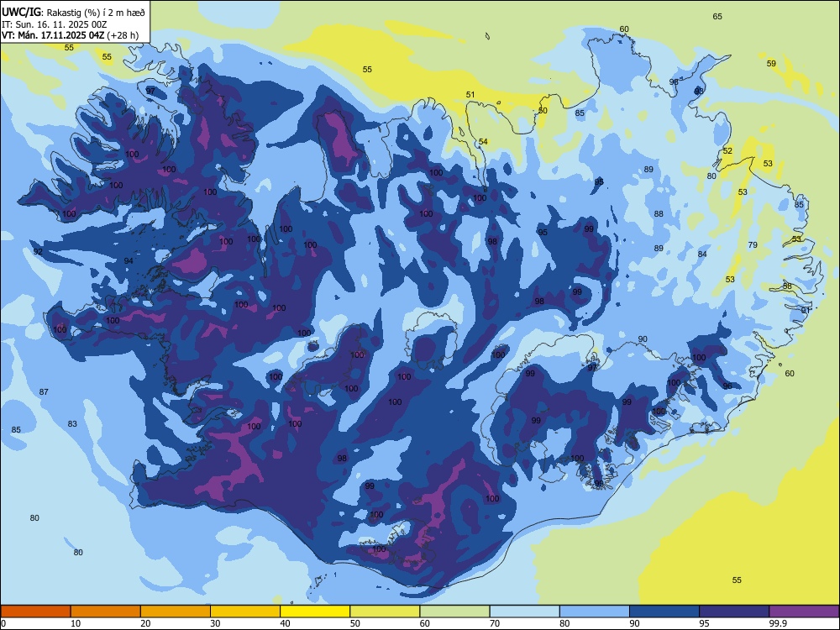840x630 pixels.
Task: Click the map value '87' over the western sea
Action: tap(44, 391)
